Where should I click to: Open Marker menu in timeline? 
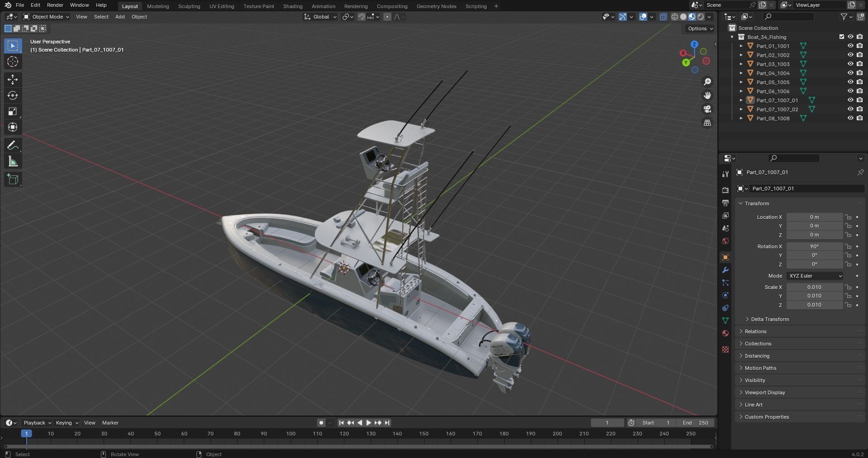pos(110,423)
